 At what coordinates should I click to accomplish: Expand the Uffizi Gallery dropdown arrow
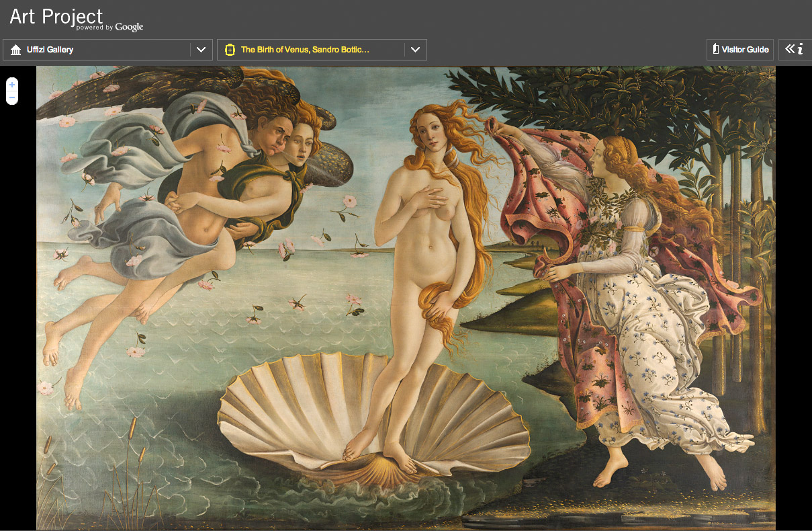click(x=201, y=50)
